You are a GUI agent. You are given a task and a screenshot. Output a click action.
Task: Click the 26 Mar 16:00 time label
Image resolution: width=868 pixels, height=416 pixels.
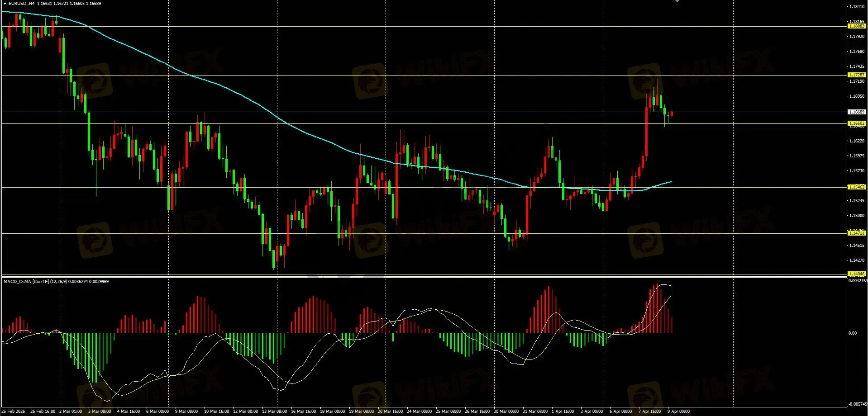tap(477, 411)
